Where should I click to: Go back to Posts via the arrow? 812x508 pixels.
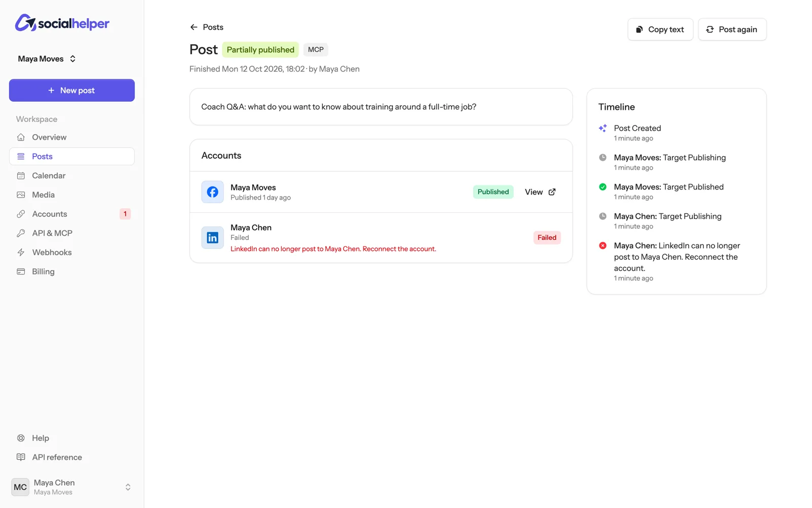point(194,27)
